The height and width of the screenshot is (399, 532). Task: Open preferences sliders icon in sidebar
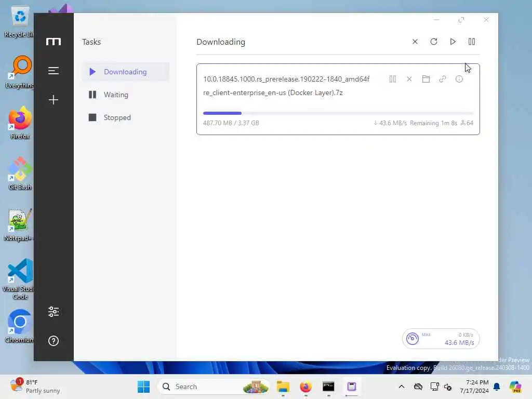[x=54, y=312]
